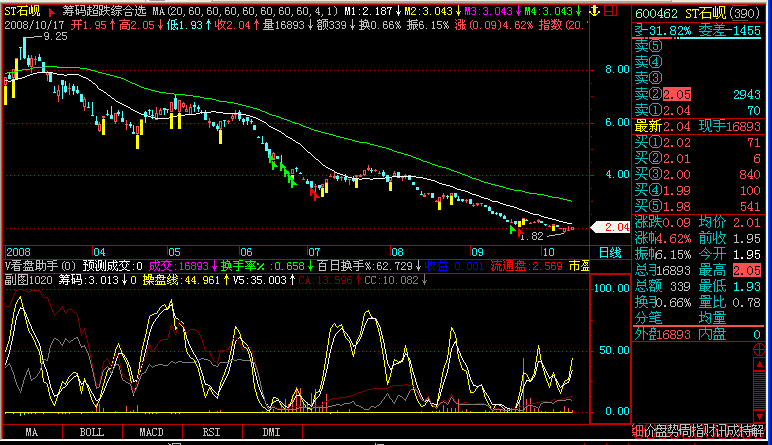Click the scroll up arrow in the quote panel
This screenshot has height=445, width=772.
tap(759, 364)
